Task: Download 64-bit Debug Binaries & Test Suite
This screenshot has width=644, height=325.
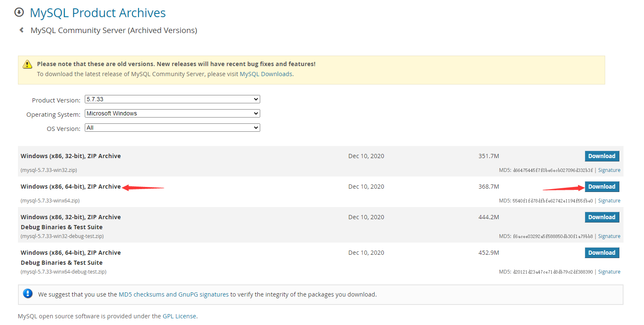Action: point(602,253)
